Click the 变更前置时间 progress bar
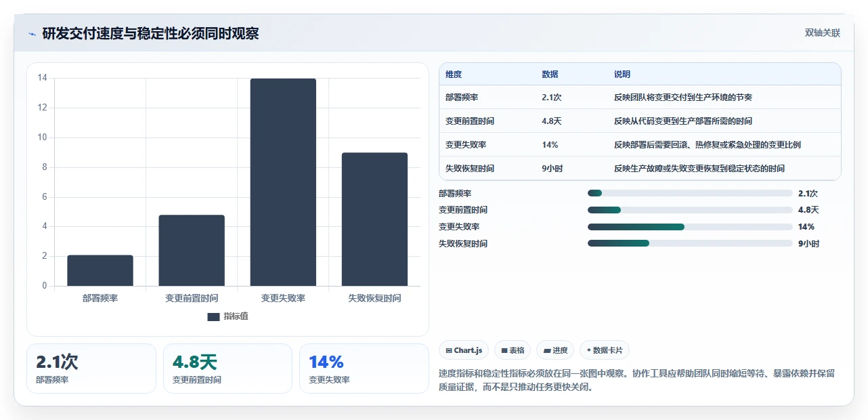The image size is (868, 420). (x=690, y=210)
